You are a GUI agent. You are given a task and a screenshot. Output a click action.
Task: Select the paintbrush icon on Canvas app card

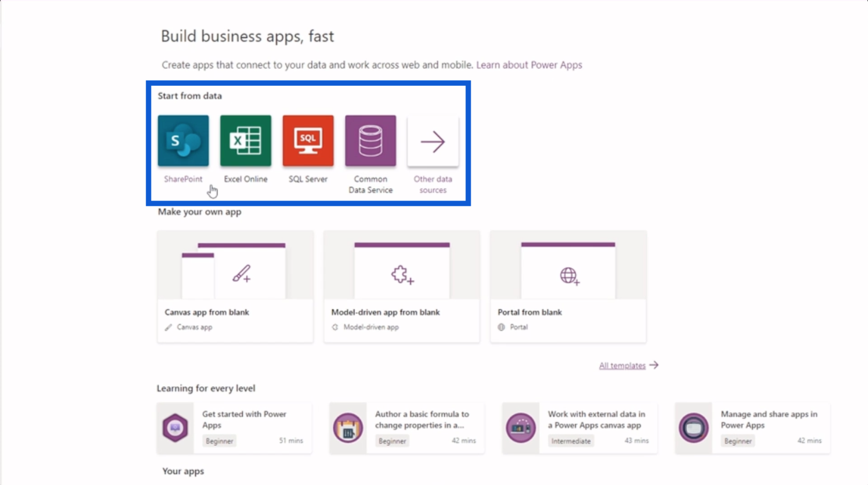[241, 274]
